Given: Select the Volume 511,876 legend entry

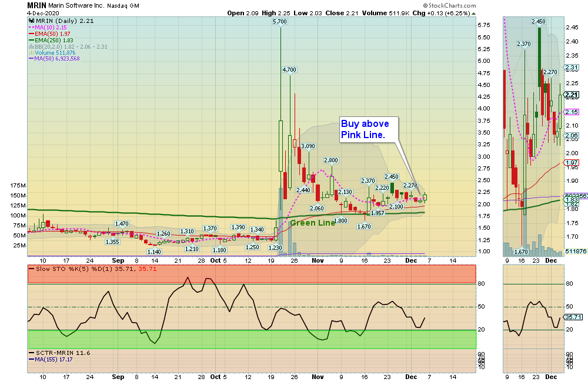Looking at the screenshot, I should [x=55, y=53].
